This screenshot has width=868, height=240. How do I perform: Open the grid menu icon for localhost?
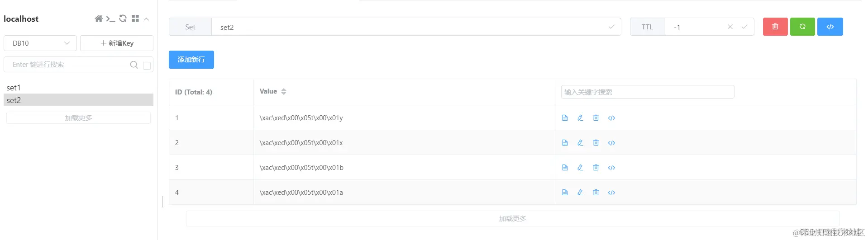click(135, 19)
